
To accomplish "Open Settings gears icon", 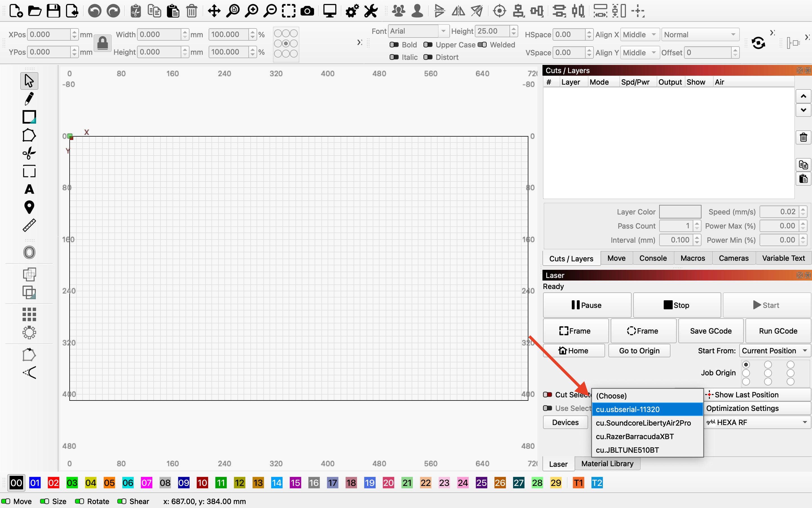I will tap(352, 11).
